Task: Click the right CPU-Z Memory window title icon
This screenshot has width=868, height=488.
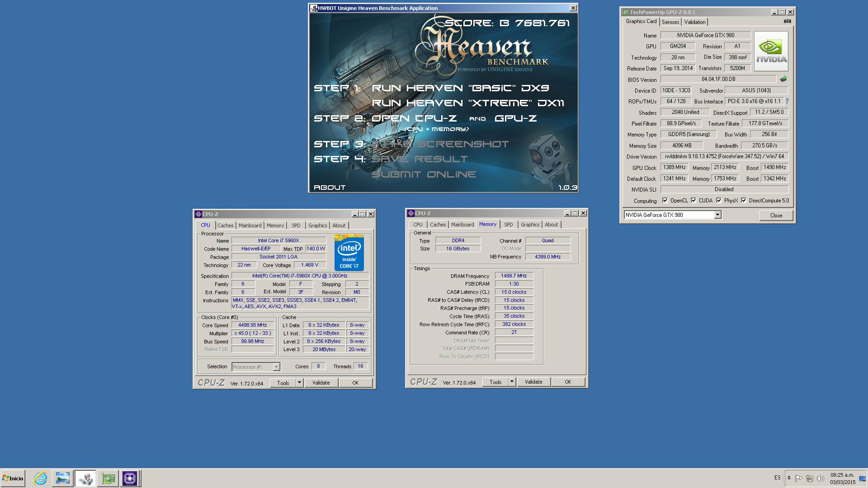Action: pos(411,213)
